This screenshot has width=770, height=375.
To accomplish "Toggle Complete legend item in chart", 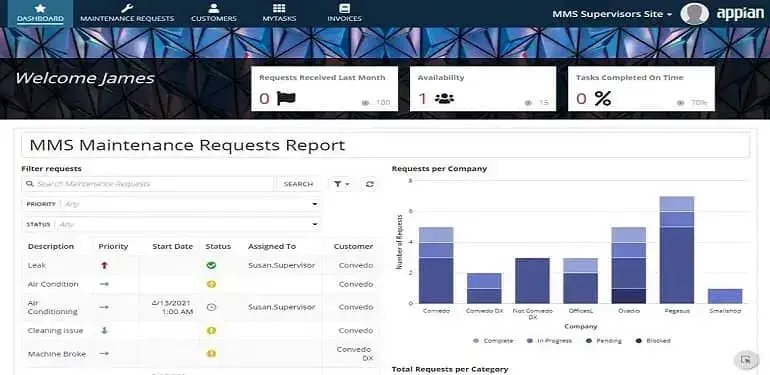I will (494, 341).
